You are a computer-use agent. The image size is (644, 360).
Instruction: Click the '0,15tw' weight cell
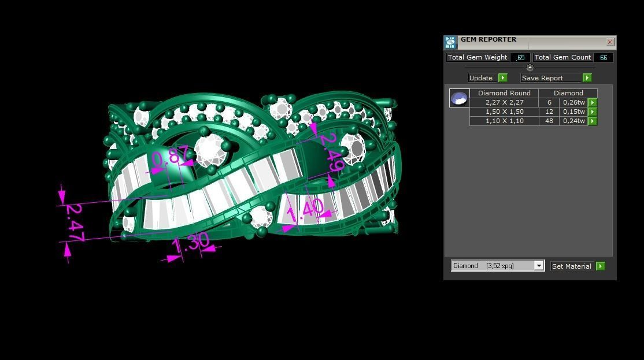click(x=574, y=112)
